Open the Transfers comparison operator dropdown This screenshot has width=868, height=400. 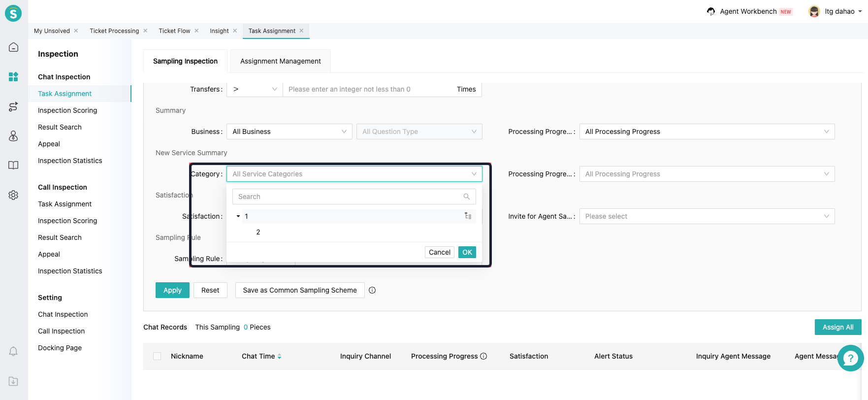(255, 89)
